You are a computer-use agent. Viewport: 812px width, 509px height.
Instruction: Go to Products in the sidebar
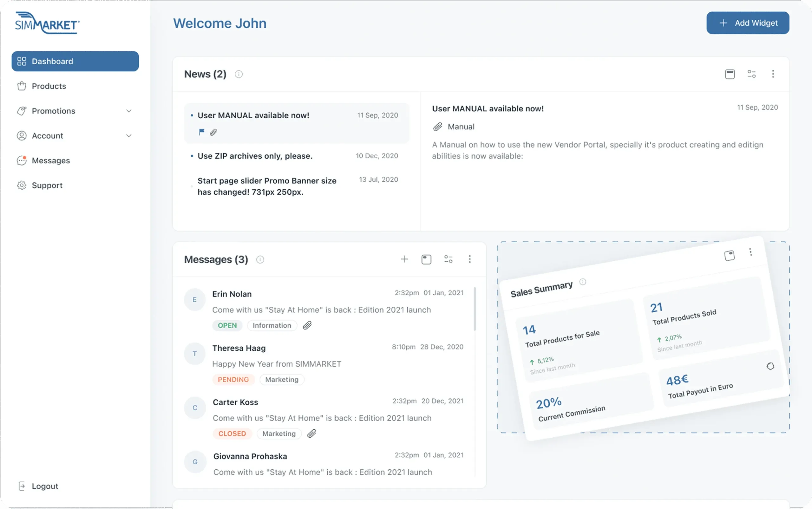click(x=75, y=86)
